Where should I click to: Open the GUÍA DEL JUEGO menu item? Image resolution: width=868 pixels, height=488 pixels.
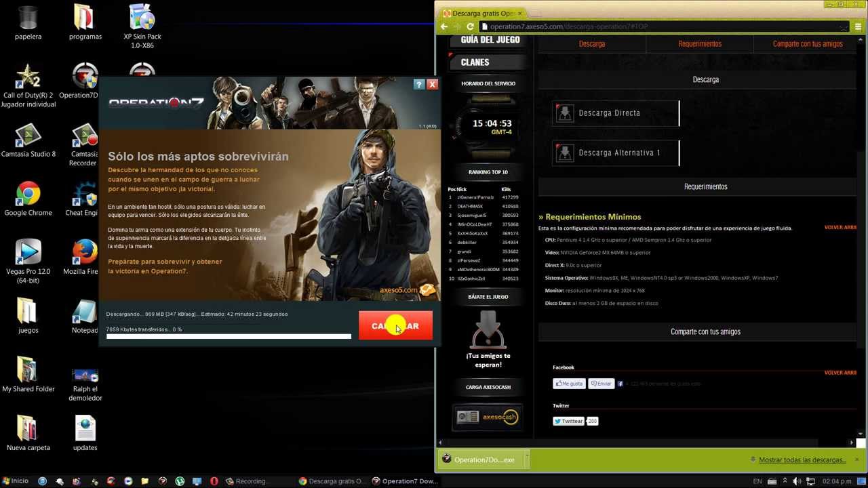tap(489, 40)
